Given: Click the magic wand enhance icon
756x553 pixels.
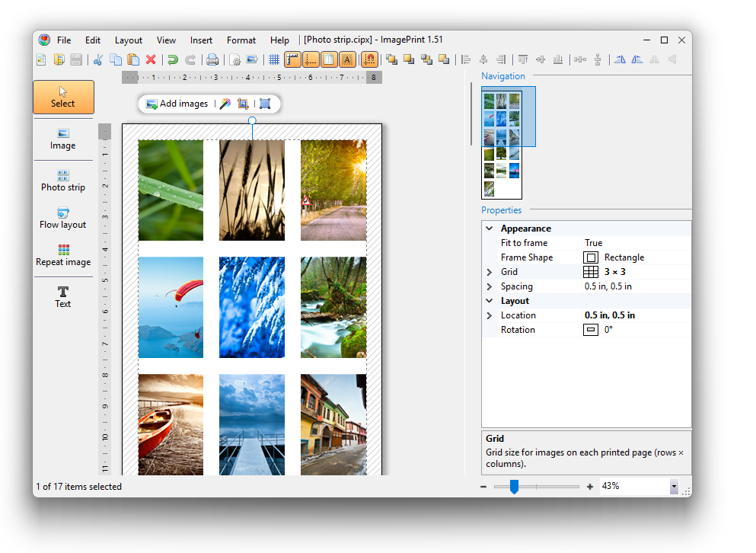Looking at the screenshot, I should (225, 104).
